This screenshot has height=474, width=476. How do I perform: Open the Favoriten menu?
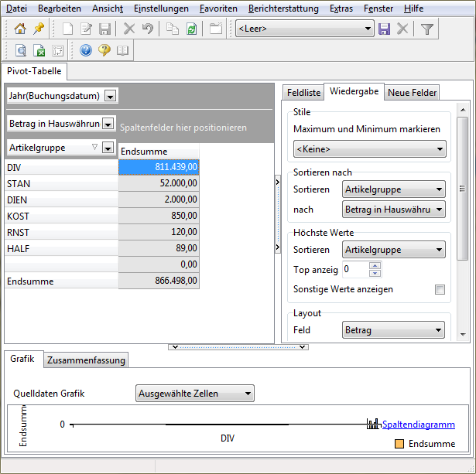[x=218, y=9]
